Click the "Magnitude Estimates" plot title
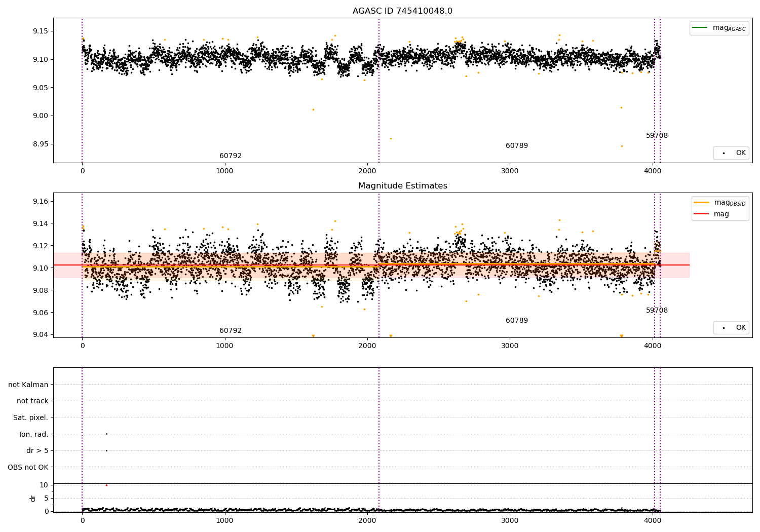 coord(402,186)
